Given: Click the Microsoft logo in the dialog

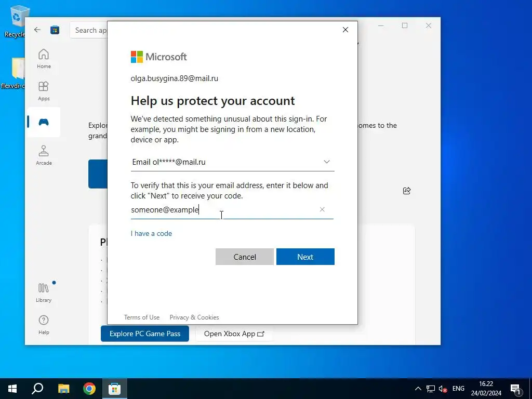Looking at the screenshot, I should coord(159,57).
